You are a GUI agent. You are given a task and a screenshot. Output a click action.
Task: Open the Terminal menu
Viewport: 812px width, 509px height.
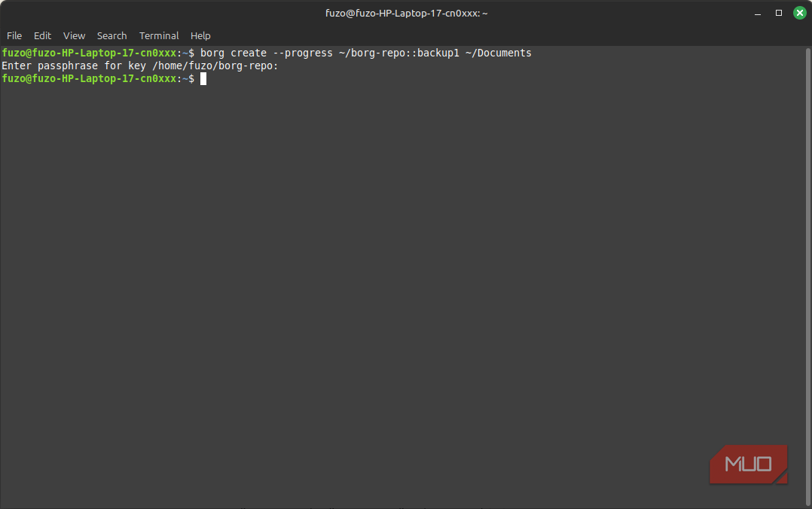point(159,35)
